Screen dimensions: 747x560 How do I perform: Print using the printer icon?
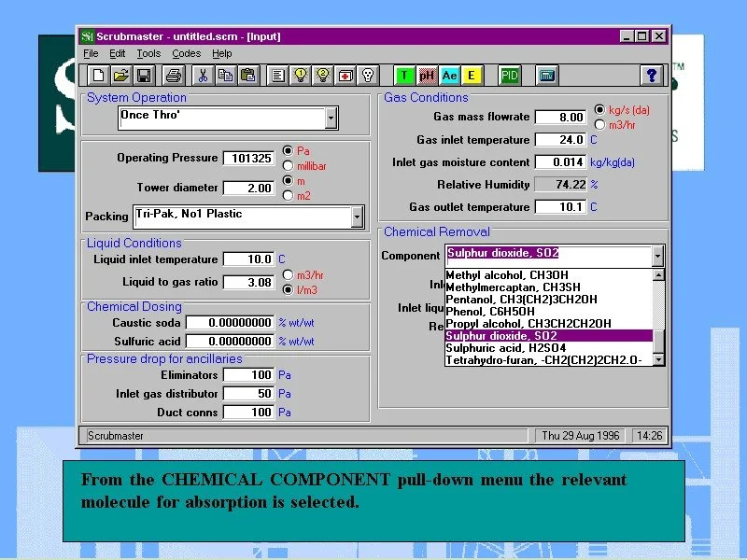[174, 76]
